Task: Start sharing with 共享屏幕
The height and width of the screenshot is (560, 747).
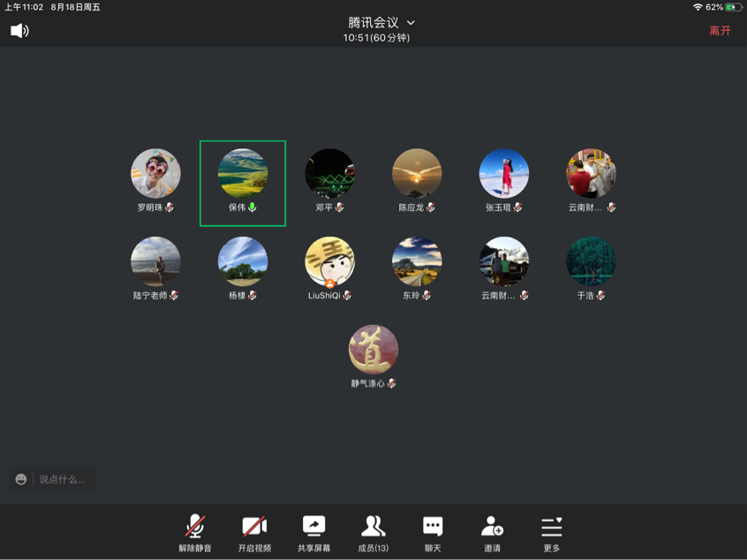Action: click(x=314, y=533)
